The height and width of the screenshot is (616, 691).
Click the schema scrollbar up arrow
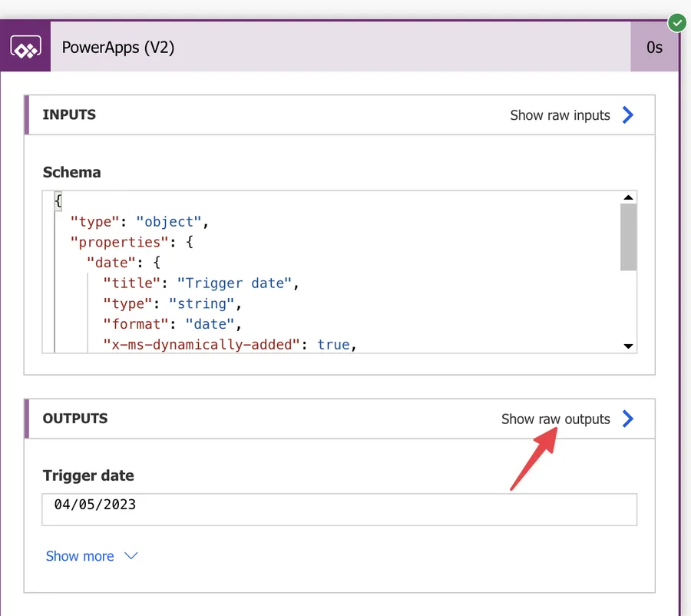tap(628, 198)
